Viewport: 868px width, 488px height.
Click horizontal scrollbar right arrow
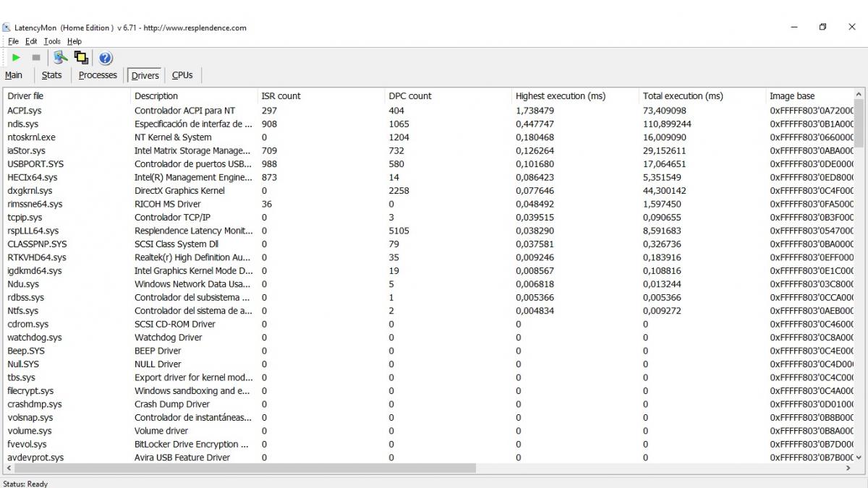(848, 468)
